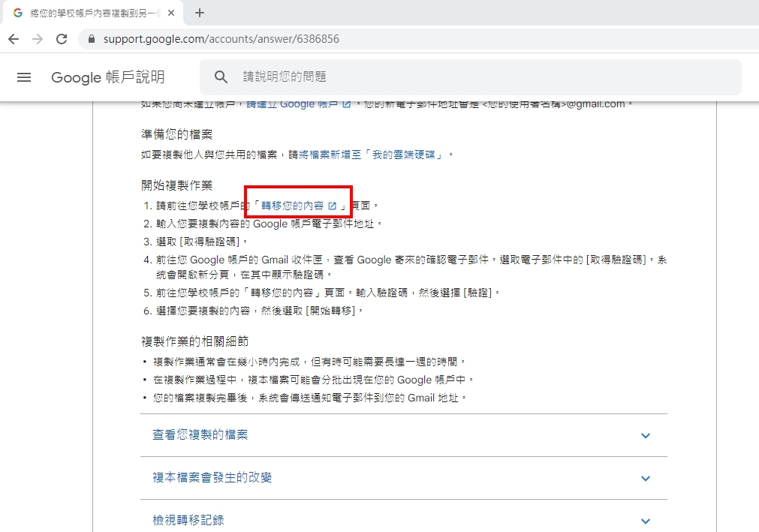
Task: Click the external-link icon after 轉移您的內容
Action: click(x=332, y=206)
